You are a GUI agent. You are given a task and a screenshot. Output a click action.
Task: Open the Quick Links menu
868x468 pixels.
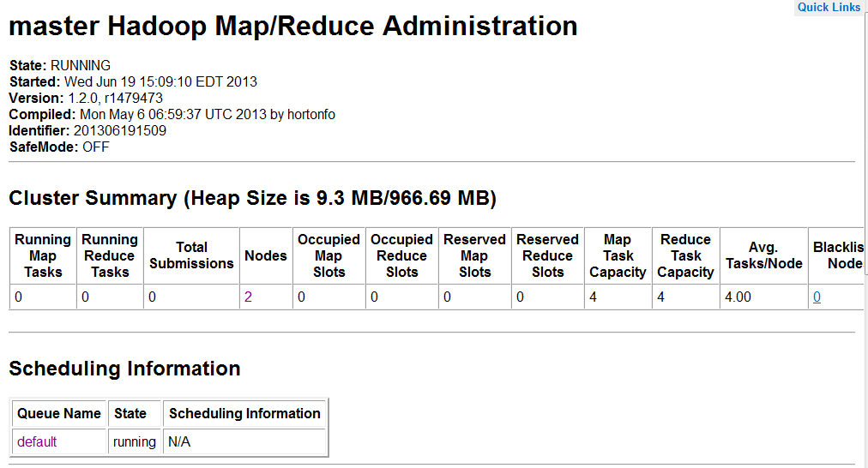click(829, 7)
